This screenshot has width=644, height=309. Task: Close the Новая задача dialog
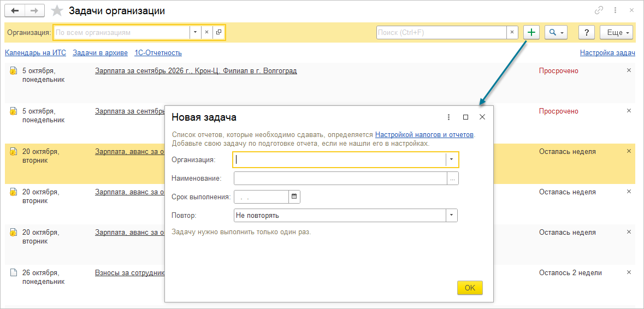click(x=482, y=117)
